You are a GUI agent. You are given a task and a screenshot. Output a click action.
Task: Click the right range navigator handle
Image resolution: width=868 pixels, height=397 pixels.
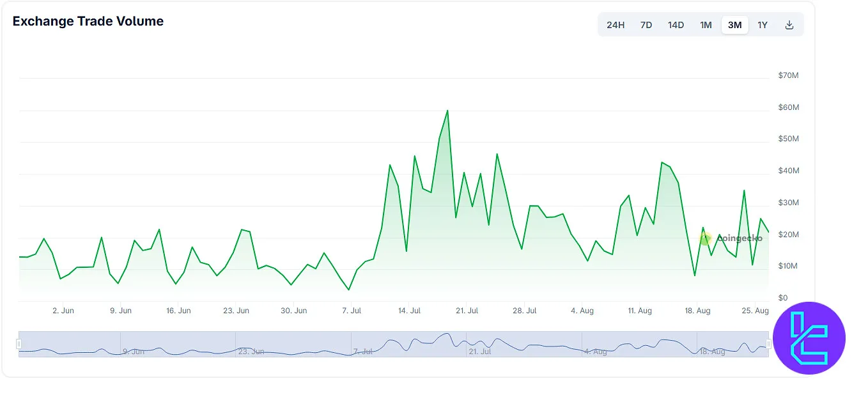tap(769, 344)
